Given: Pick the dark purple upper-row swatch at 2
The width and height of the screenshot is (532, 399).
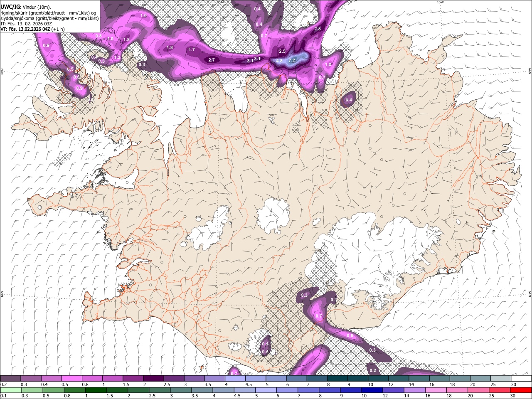Looking at the screenshot, I should [x=153, y=378].
